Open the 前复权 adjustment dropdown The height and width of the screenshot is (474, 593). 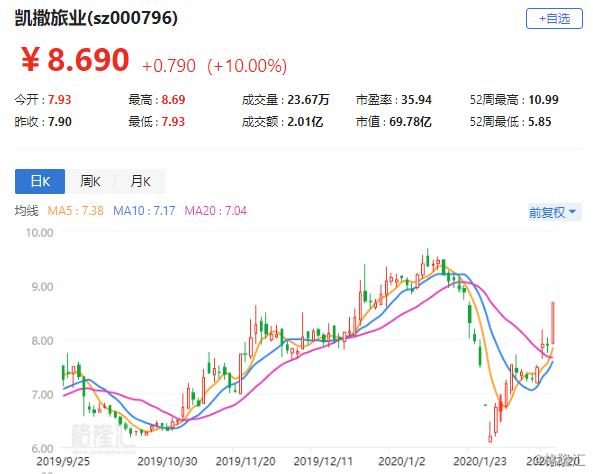554,212
